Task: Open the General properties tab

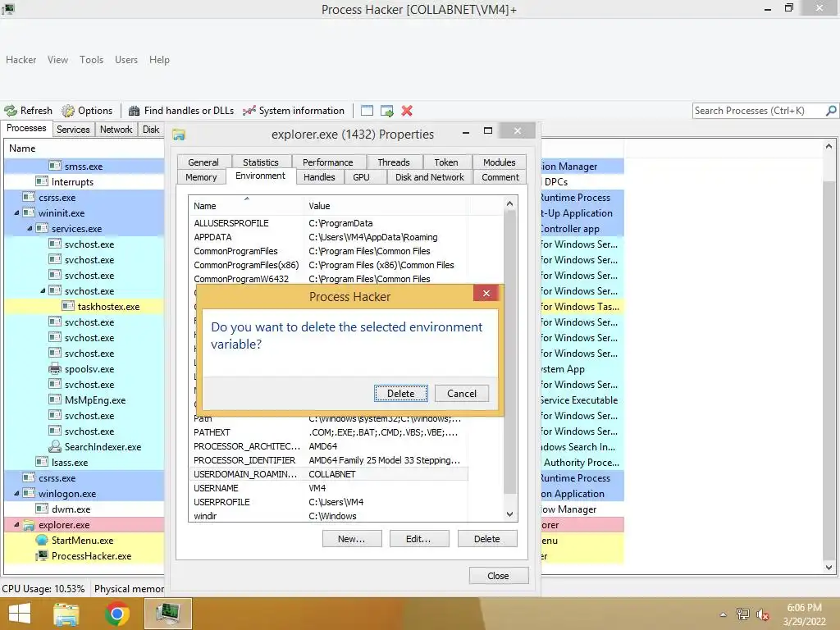Action: pyautogui.click(x=203, y=162)
